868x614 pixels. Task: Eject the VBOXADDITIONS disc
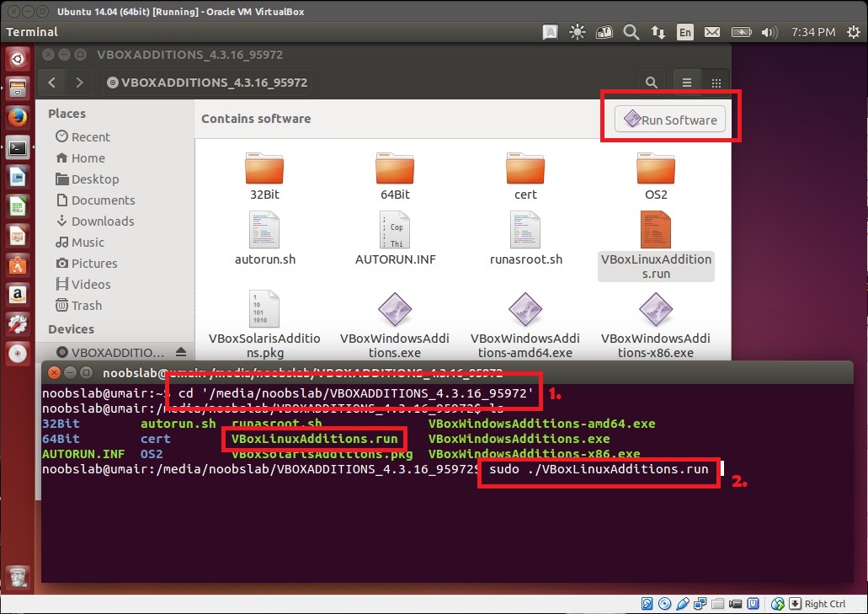point(181,352)
